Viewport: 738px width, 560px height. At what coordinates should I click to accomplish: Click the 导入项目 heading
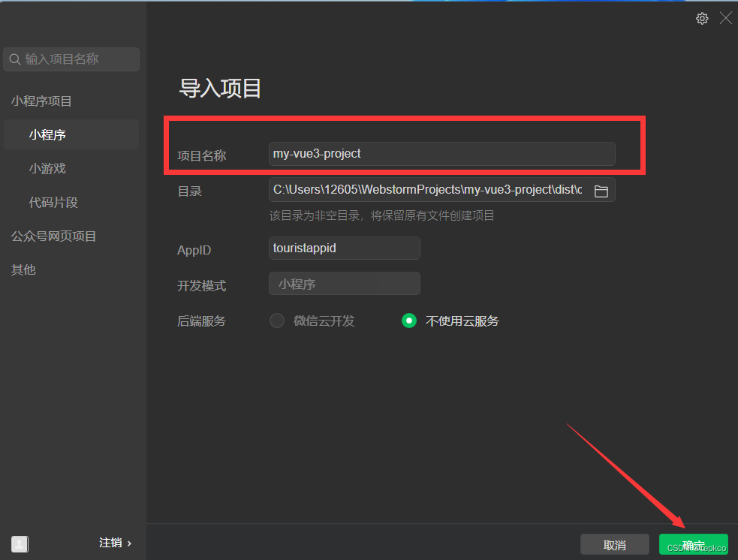click(220, 89)
